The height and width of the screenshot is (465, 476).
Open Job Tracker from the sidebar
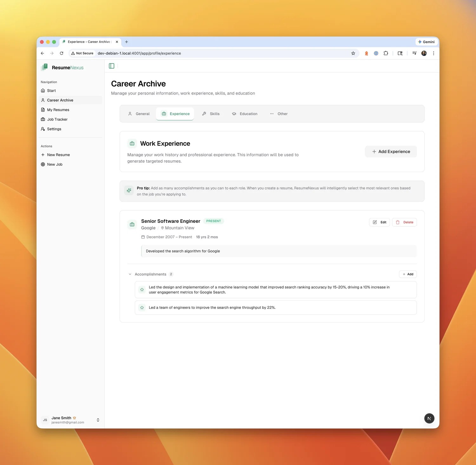tap(57, 119)
